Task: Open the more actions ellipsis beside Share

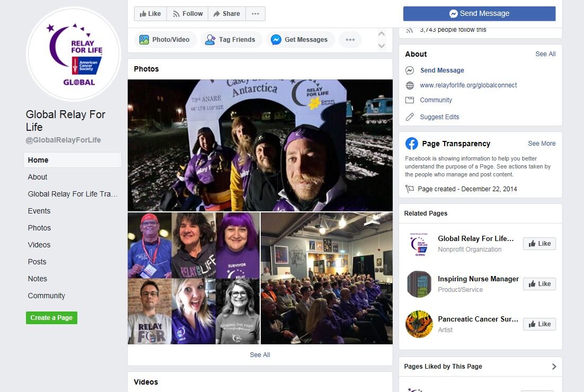Action: 255,14
